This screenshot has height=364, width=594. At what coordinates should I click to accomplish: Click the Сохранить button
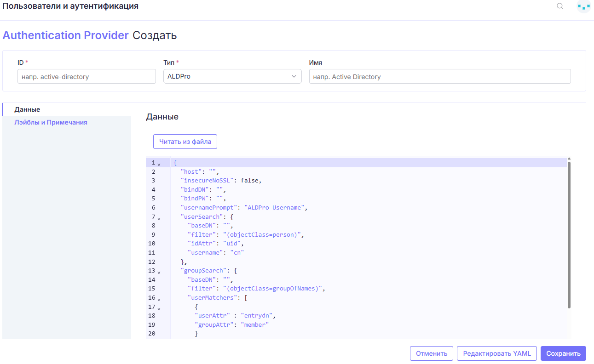point(563,353)
